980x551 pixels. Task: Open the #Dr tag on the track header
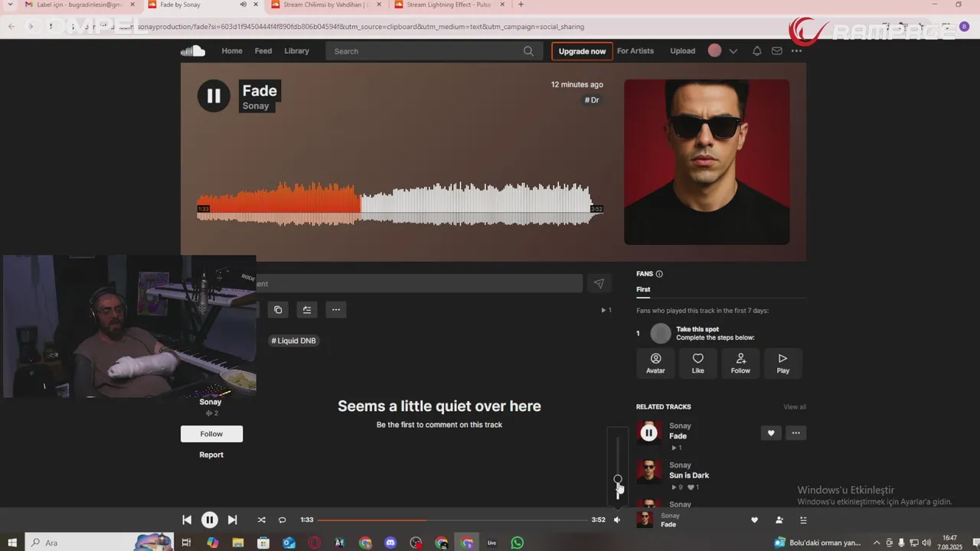592,100
